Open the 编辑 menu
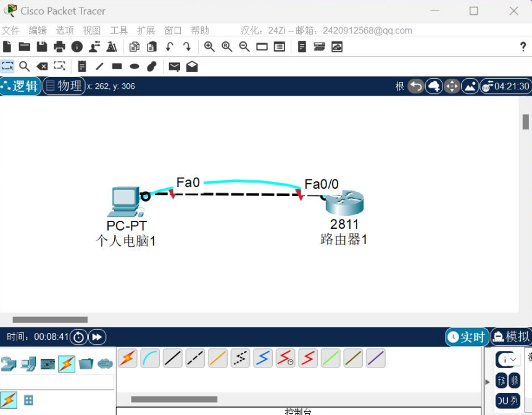 tap(38, 30)
